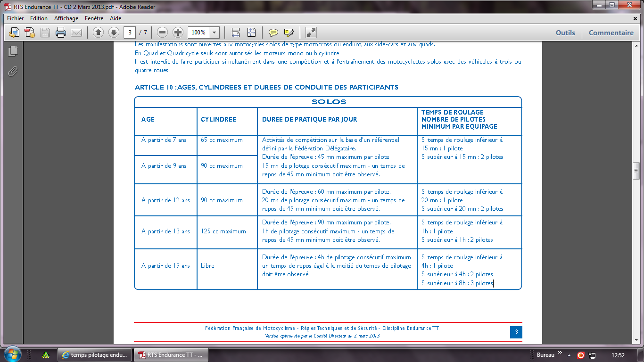
Task: Click the cell '65 cc maximum'
Action: [222, 140]
